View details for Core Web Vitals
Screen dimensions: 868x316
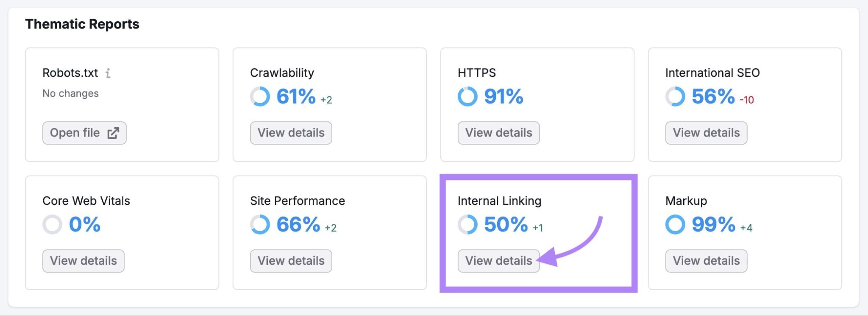83,261
